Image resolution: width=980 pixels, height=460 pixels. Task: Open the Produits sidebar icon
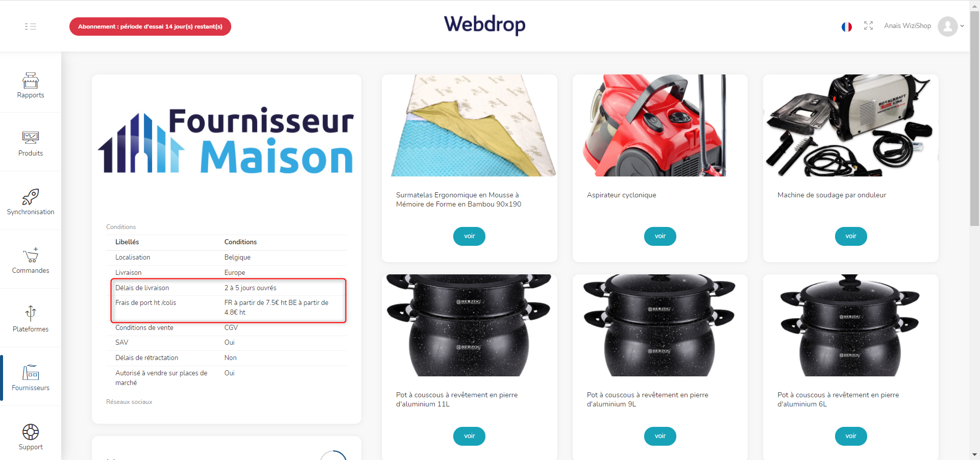tap(31, 138)
